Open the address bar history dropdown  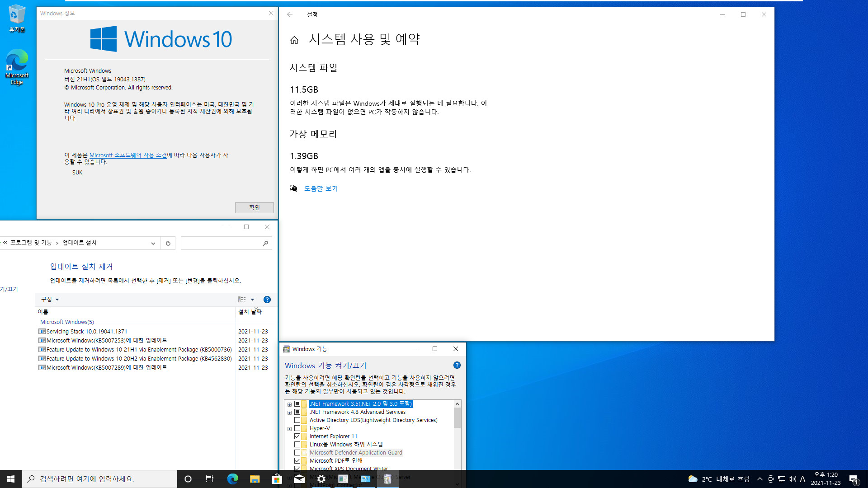click(x=153, y=243)
